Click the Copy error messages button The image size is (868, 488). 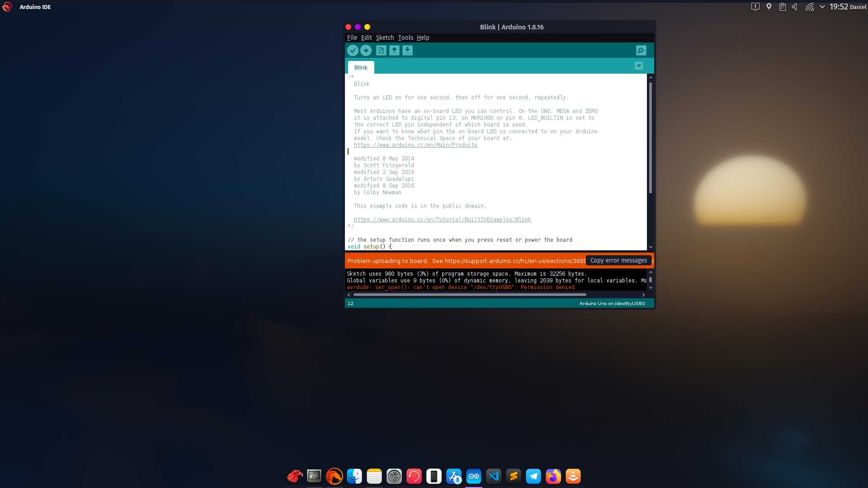click(x=618, y=260)
